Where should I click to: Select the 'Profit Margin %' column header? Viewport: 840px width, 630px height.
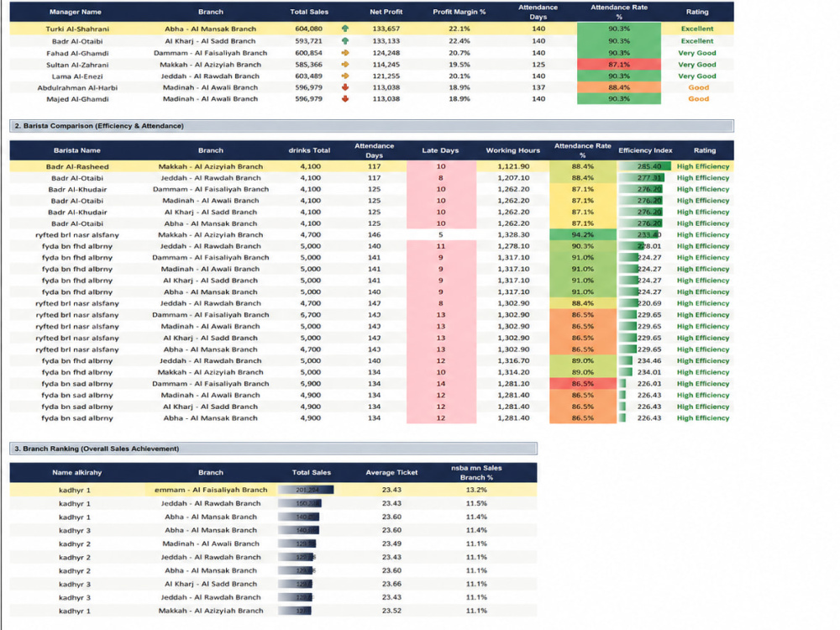(x=459, y=12)
